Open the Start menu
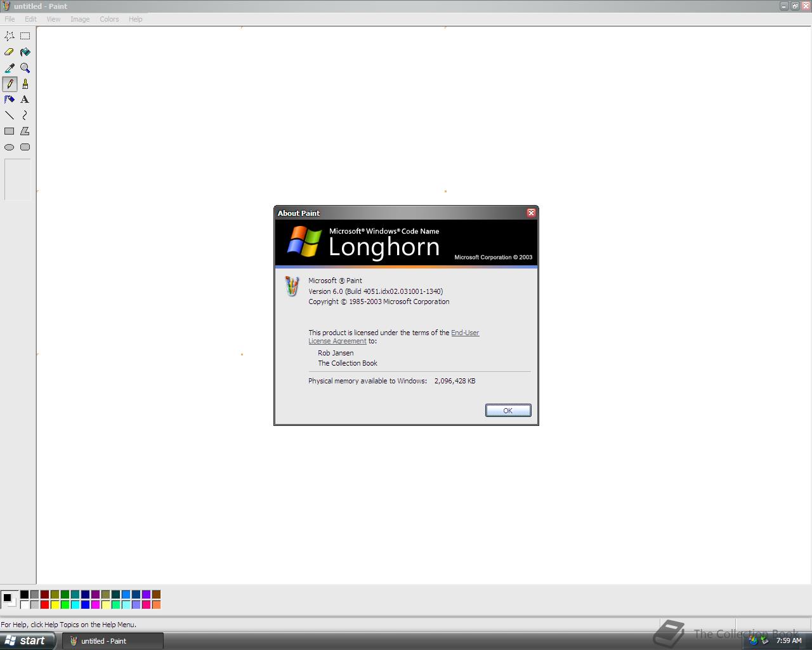This screenshot has width=812, height=650. [28, 640]
